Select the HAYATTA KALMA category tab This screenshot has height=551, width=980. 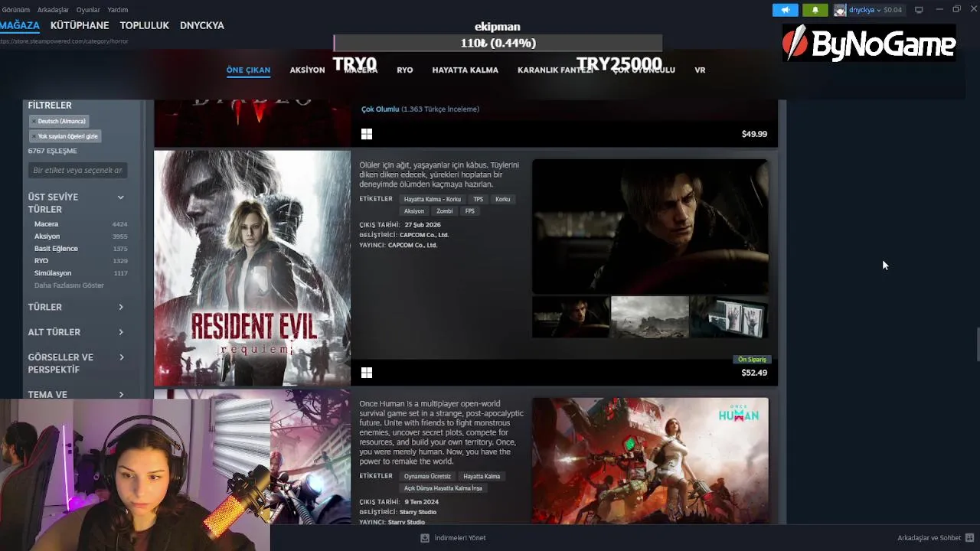(465, 70)
